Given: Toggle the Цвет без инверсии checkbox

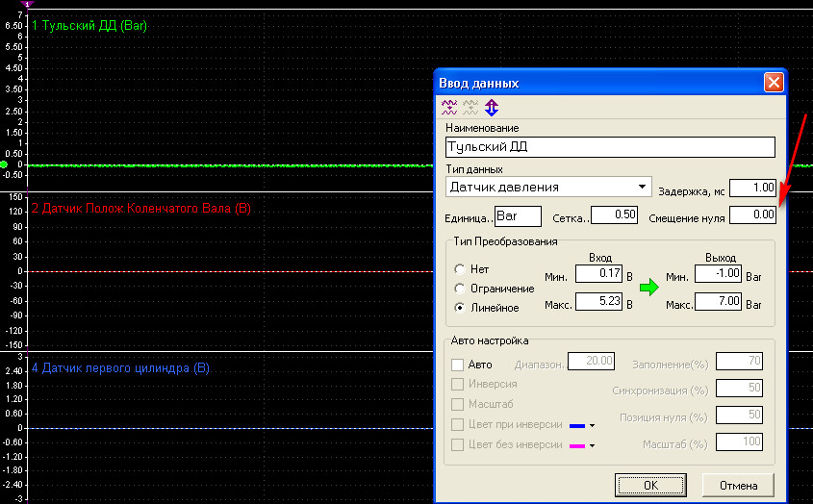Looking at the screenshot, I should click(x=457, y=445).
